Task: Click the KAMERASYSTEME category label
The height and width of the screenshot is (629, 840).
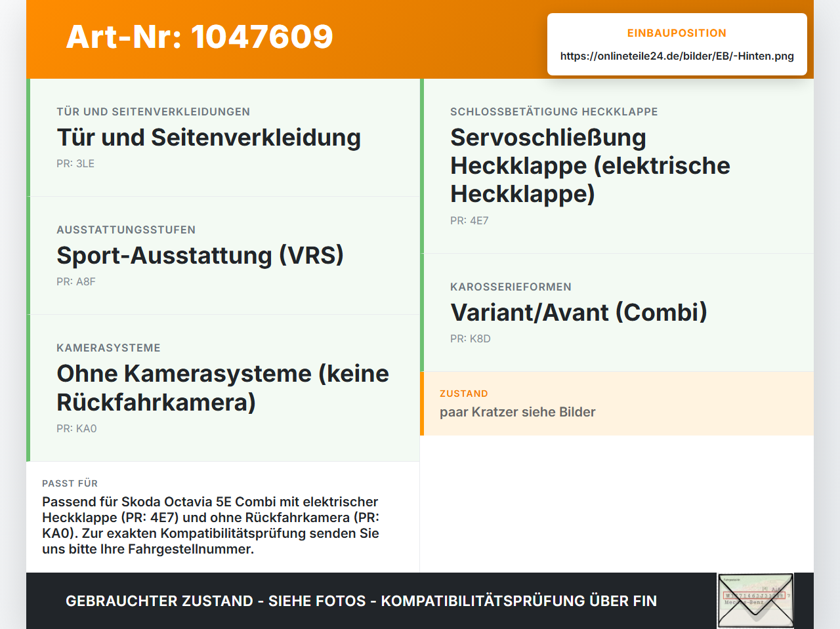Action: pyautogui.click(x=108, y=348)
